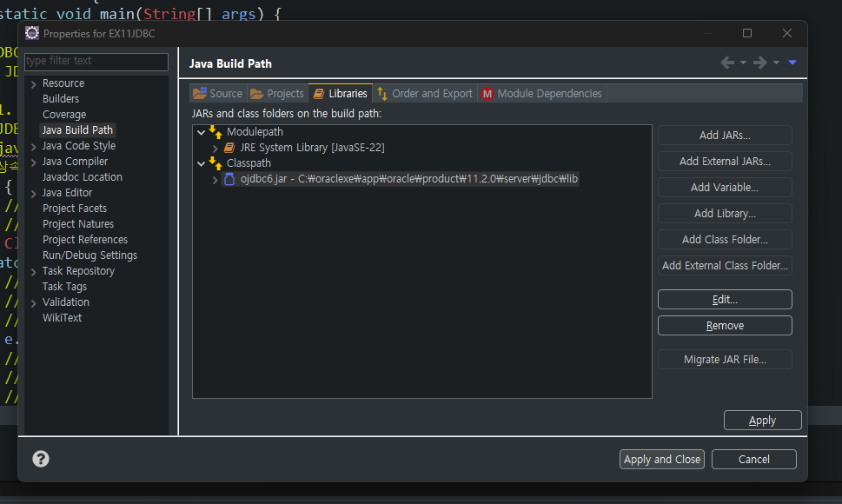Remove the selected library entry

(x=725, y=325)
